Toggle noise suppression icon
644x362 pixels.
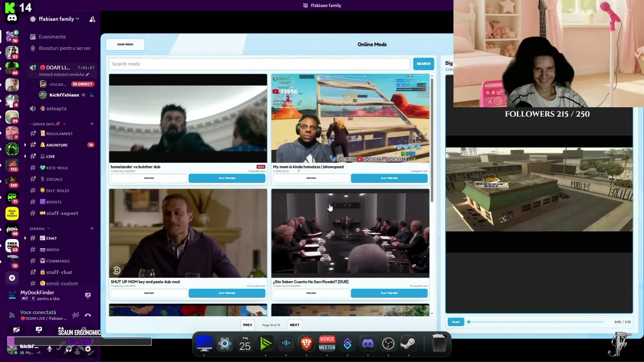(75, 315)
